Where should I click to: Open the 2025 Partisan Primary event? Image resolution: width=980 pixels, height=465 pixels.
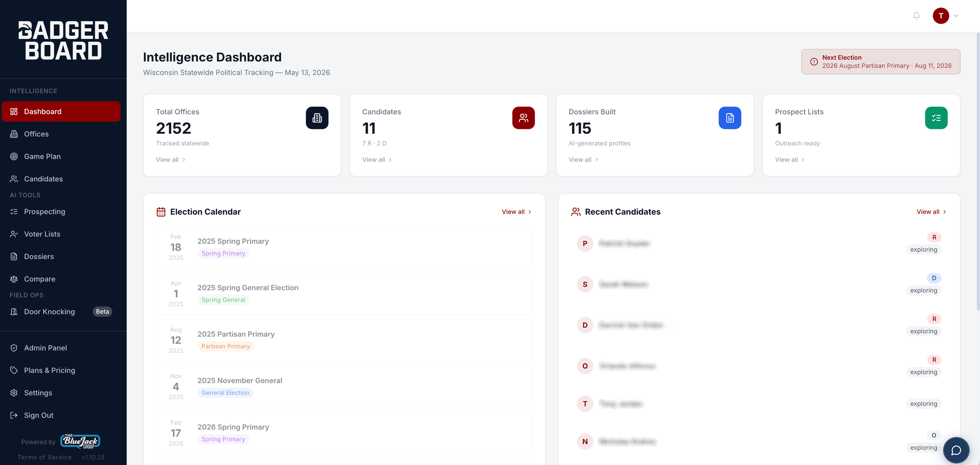pos(344,340)
